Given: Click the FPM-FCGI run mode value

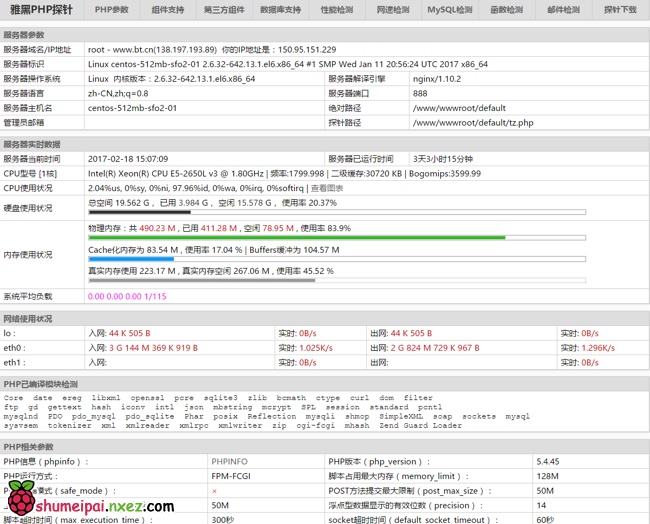Looking at the screenshot, I should [231, 476].
